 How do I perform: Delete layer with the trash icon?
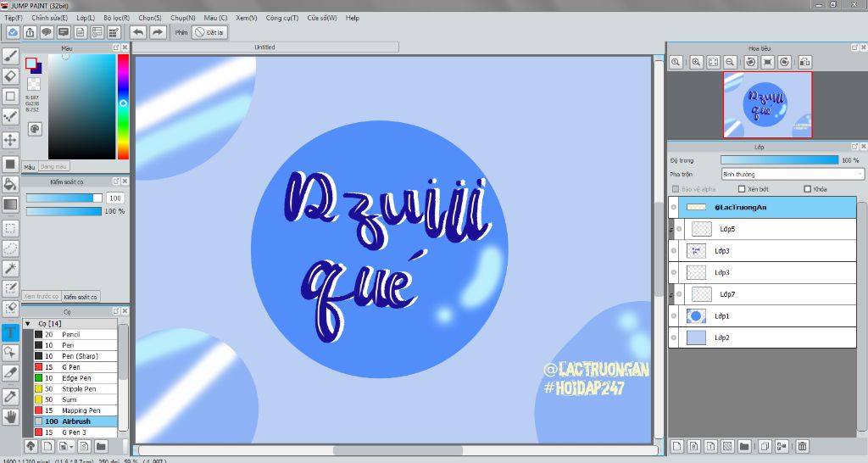[802, 445]
